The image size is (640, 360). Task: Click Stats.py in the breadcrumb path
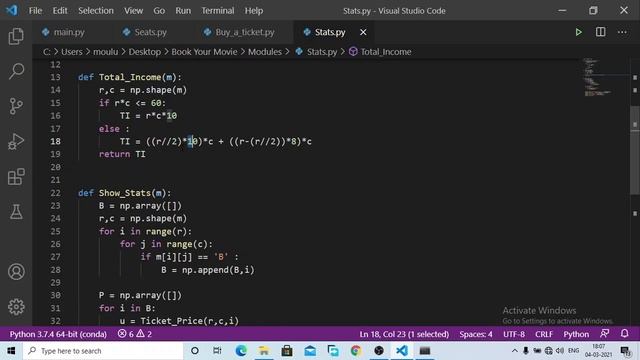click(317, 52)
